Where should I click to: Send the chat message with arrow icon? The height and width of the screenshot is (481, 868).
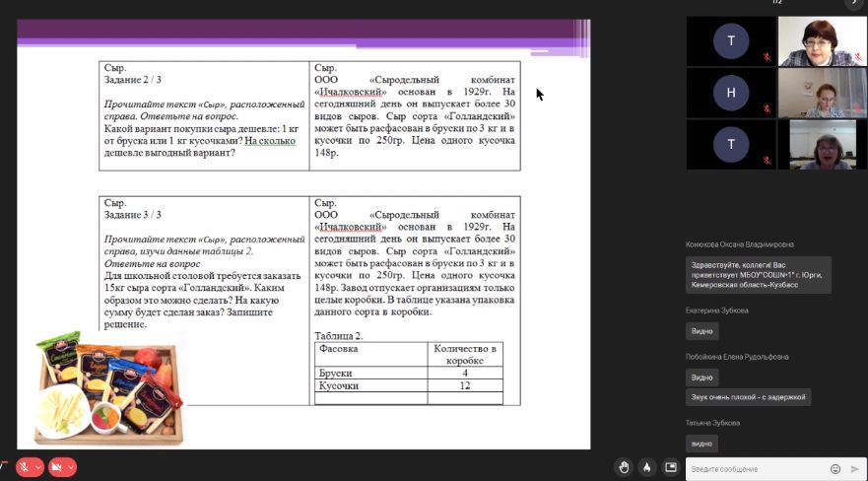pyautogui.click(x=855, y=468)
